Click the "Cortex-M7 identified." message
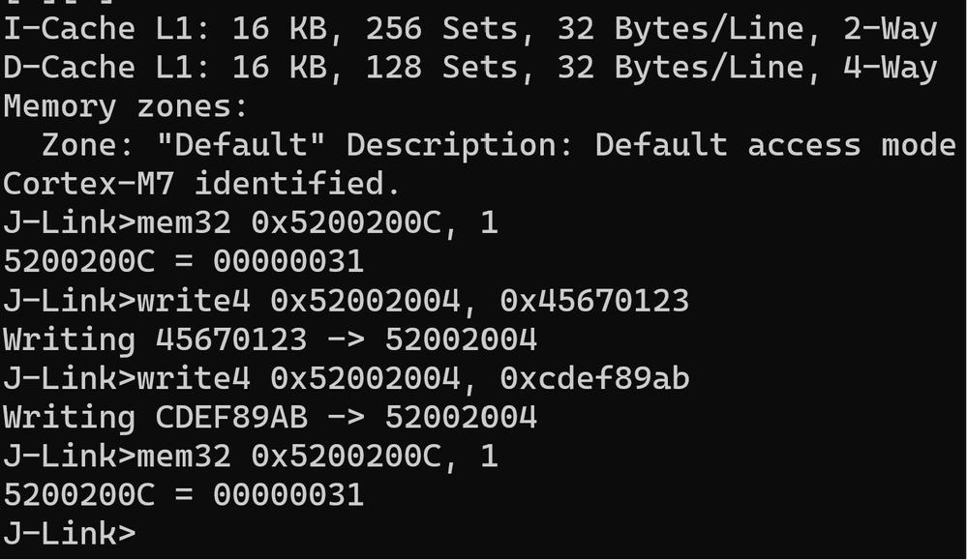This screenshot has height=560, width=967. 202,184
